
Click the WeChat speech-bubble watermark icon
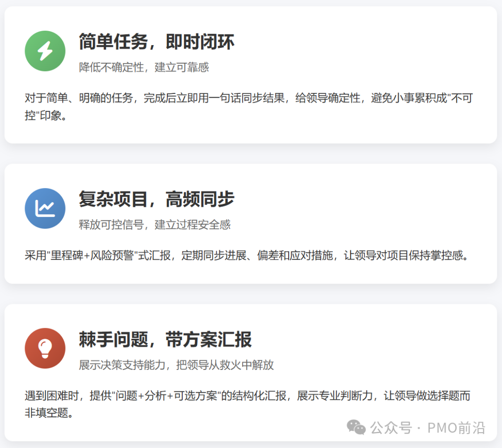pos(355,427)
